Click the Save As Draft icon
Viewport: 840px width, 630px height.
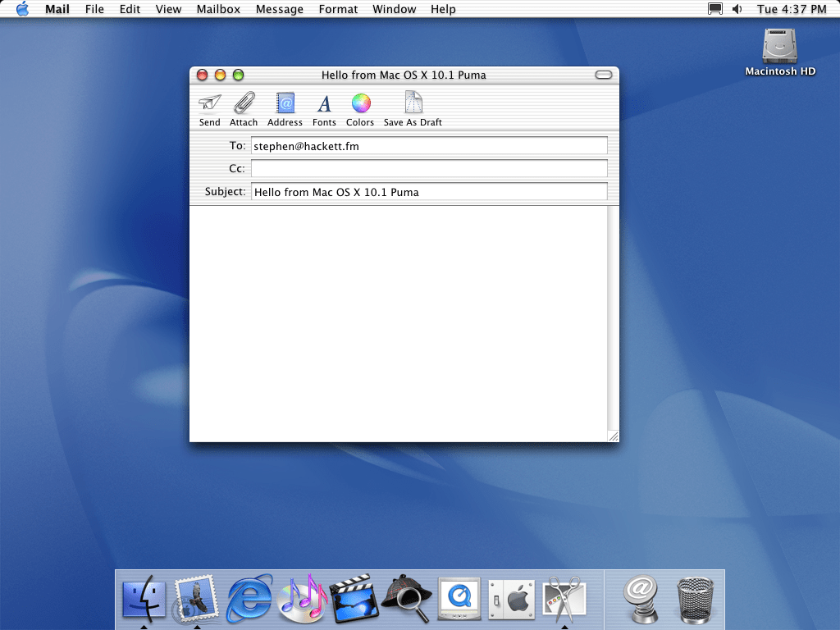(x=413, y=103)
